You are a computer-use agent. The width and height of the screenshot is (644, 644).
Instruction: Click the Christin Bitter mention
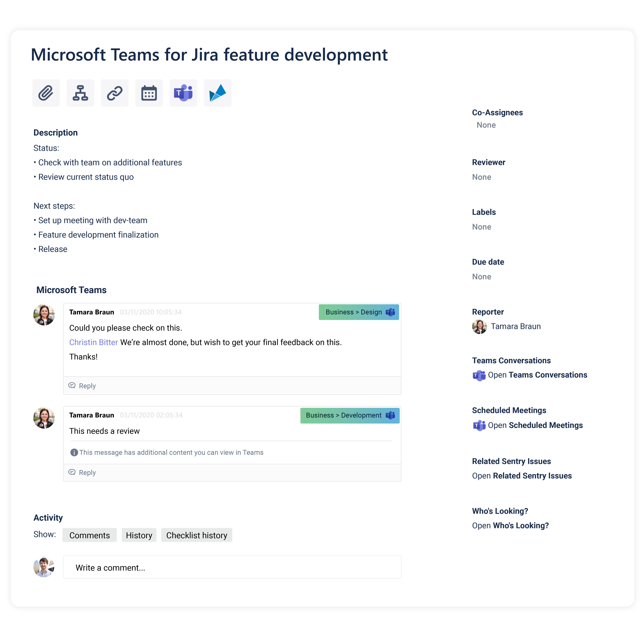[x=93, y=342]
